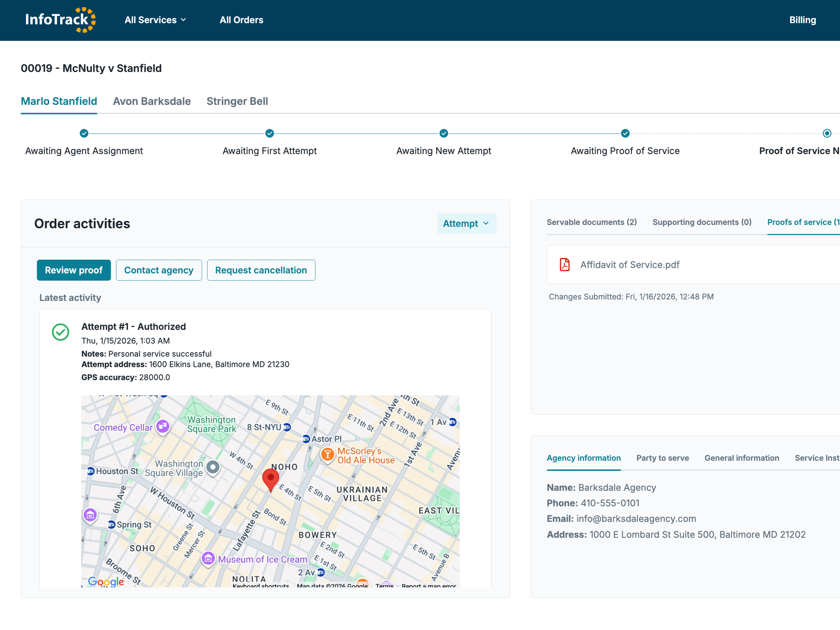Image resolution: width=840 pixels, height=630 pixels.
Task: Click the Awaiting First Attempt step checkmark
Action: coord(270,133)
